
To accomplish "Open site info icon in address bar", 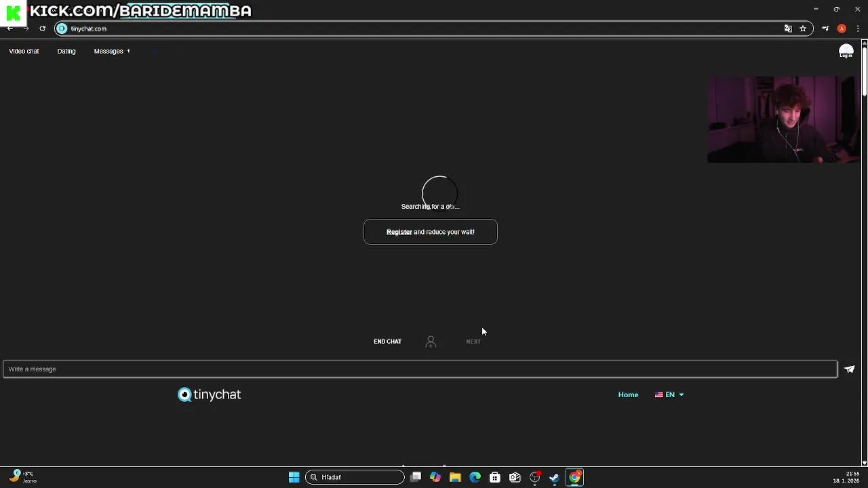I will [x=62, y=28].
